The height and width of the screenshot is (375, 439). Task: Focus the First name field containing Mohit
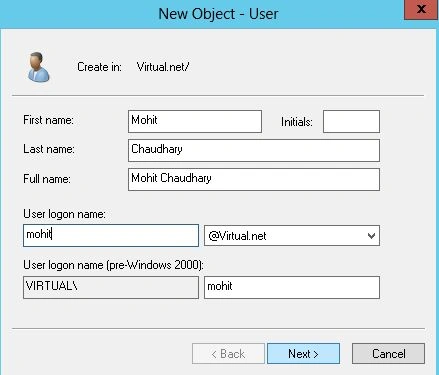pos(195,121)
